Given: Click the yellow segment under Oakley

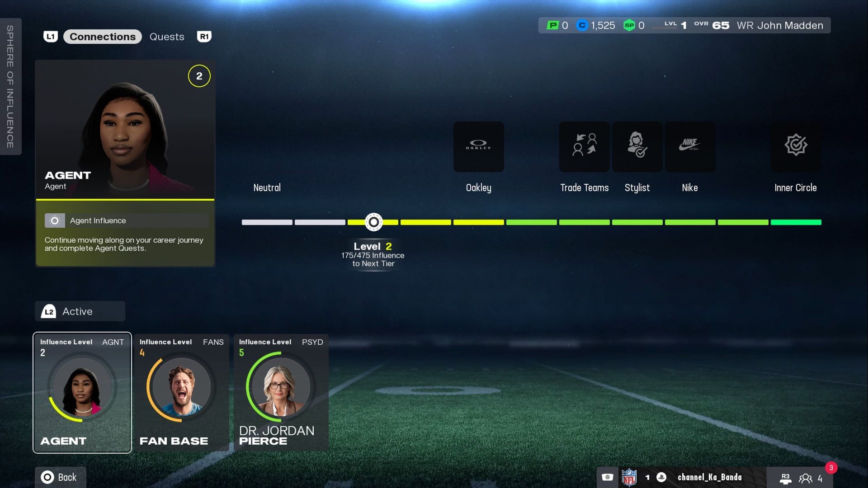Looking at the screenshot, I should pos(478,222).
